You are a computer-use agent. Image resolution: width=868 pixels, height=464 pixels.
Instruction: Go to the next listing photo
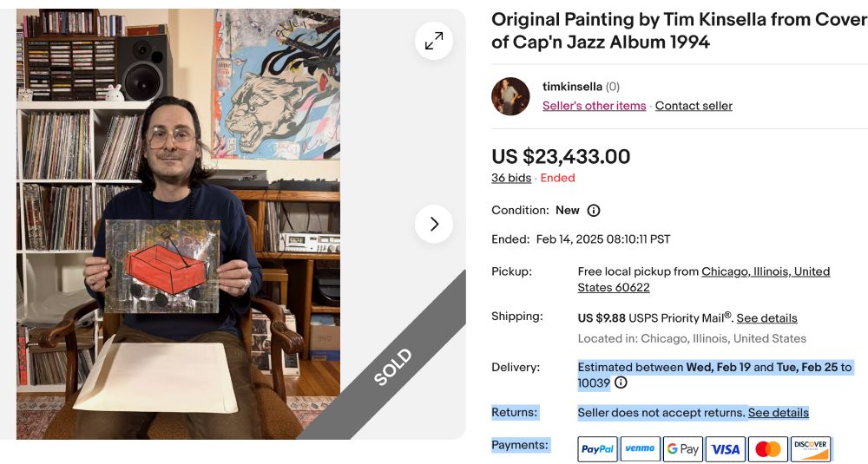tap(434, 225)
